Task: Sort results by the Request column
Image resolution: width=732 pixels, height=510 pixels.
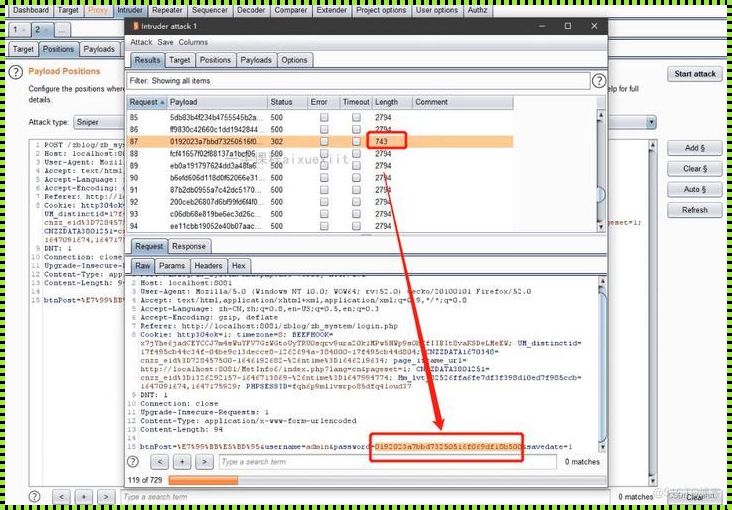Action: tap(147, 102)
